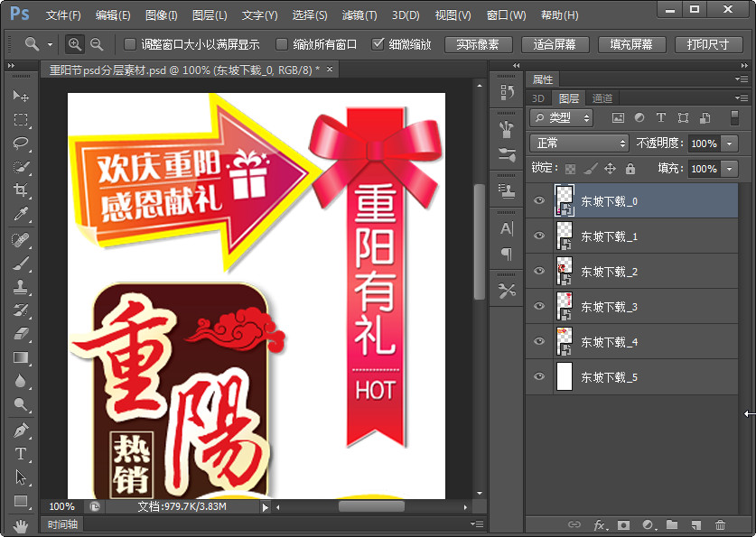This screenshot has height=537, width=756.
Task: Click the 适合屏幕 button
Action: [x=555, y=44]
